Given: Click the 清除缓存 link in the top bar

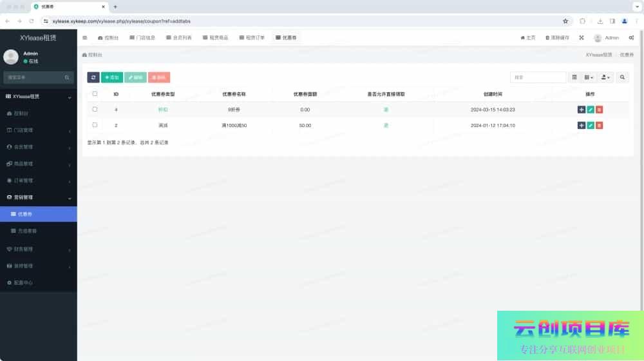Looking at the screenshot, I should (557, 38).
